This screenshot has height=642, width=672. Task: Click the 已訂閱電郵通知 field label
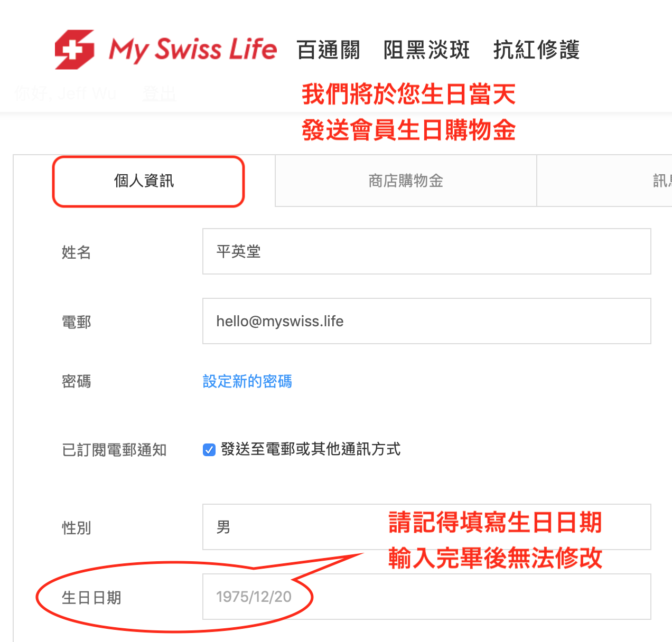tap(114, 450)
